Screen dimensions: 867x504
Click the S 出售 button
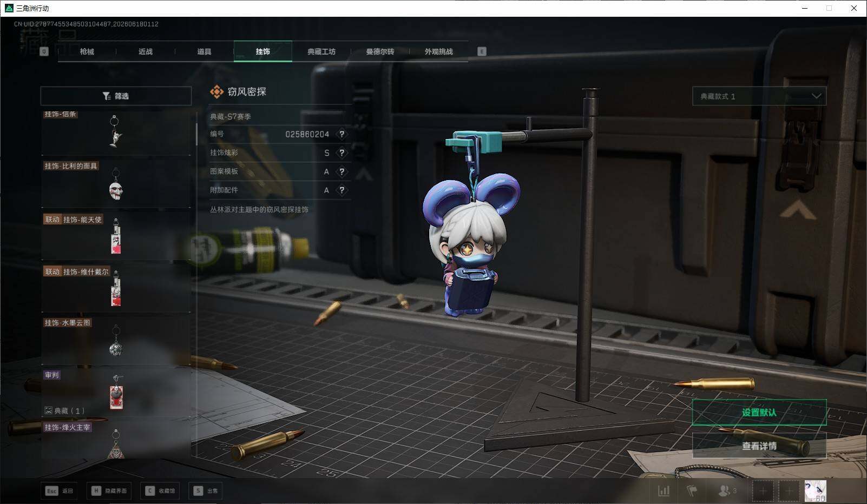(206, 490)
